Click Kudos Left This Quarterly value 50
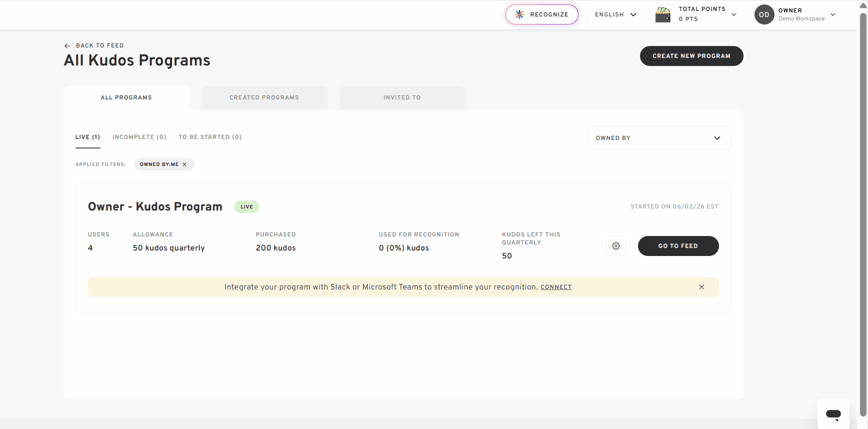 coord(506,256)
